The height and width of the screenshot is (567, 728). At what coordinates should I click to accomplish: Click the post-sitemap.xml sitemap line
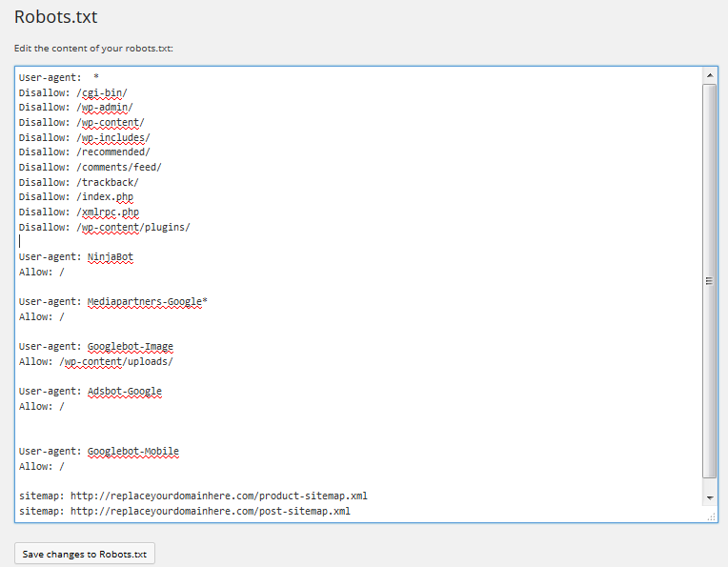[x=185, y=512]
